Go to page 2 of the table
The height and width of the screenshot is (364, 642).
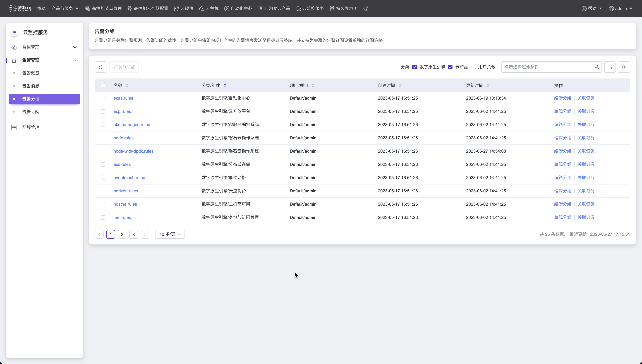[122, 234]
